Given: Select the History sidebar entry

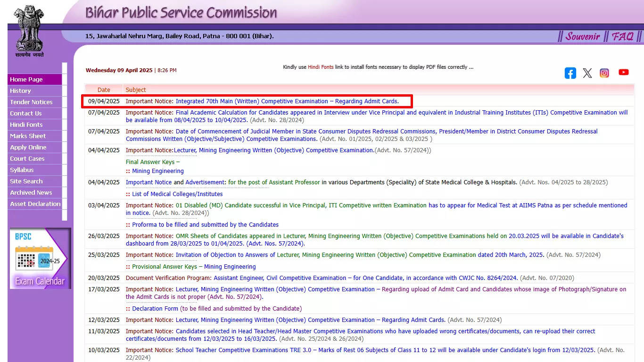Looking at the screenshot, I should point(20,90).
